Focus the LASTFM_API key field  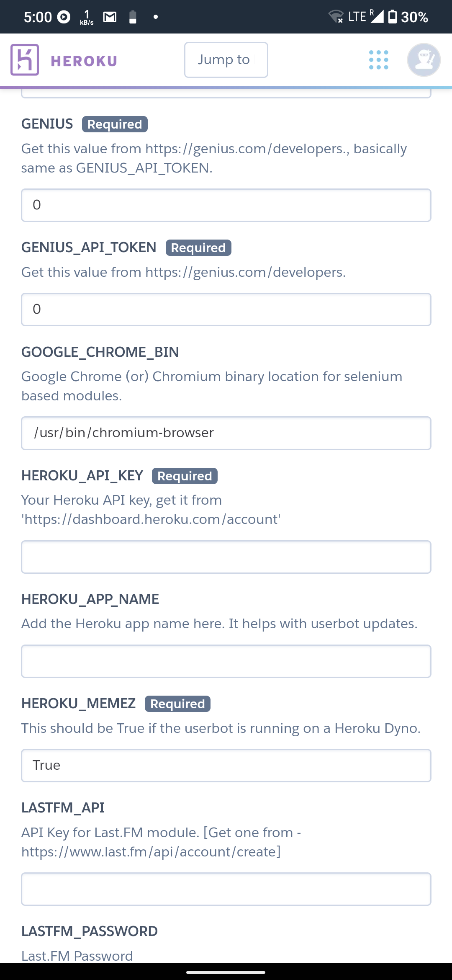tap(226, 889)
